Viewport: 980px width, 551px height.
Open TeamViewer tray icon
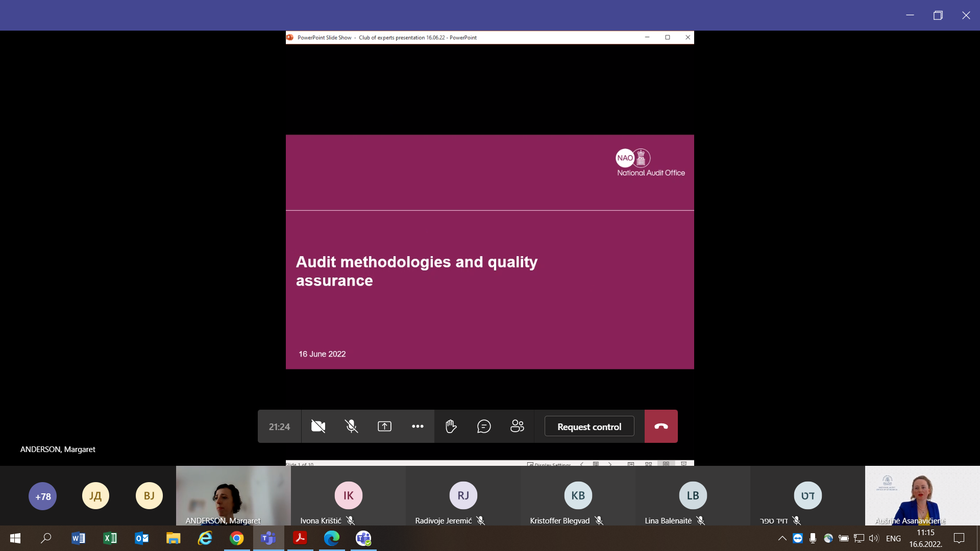click(798, 538)
